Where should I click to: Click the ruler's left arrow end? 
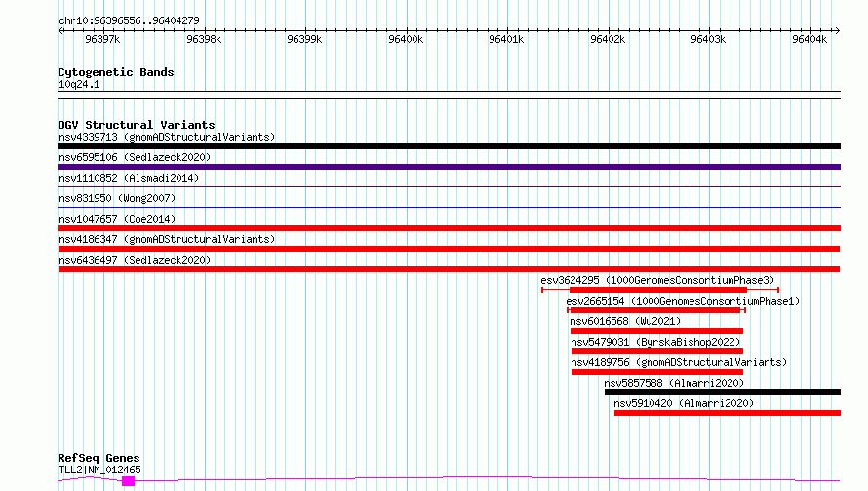tap(60, 31)
